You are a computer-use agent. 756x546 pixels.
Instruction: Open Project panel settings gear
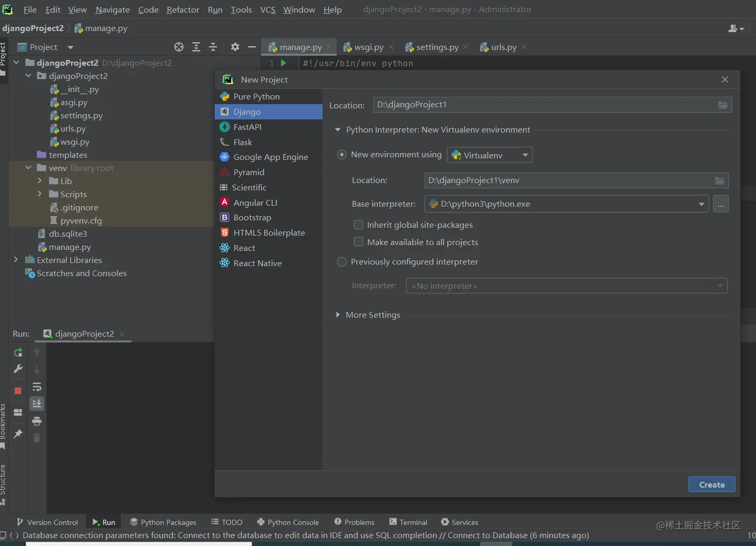235,47
